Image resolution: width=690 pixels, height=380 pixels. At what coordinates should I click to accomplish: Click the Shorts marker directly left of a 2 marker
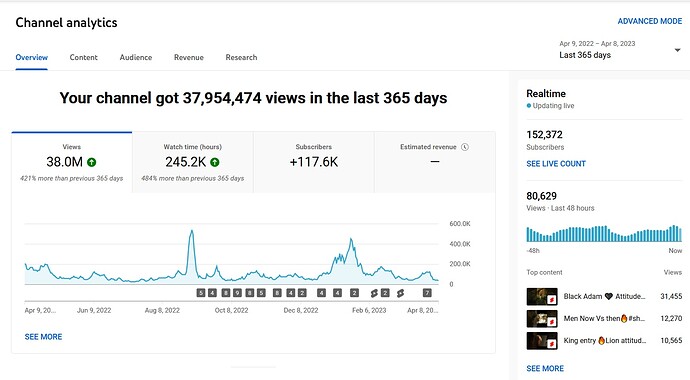coord(374,293)
